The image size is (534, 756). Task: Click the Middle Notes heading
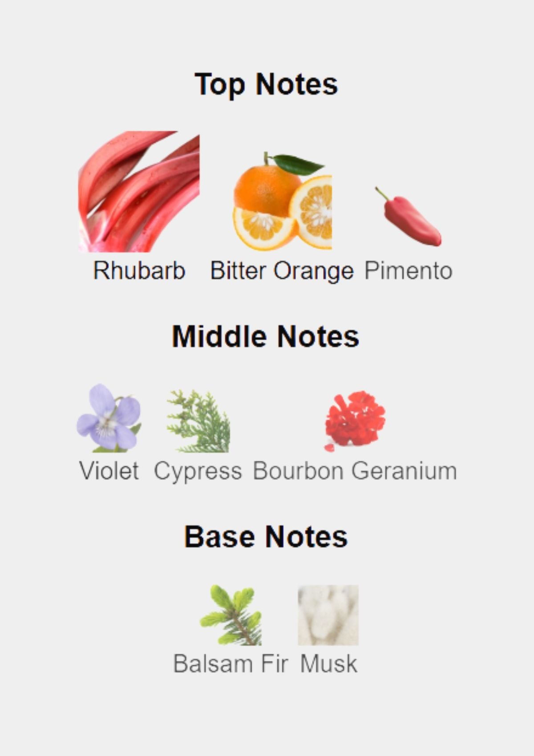[266, 336]
